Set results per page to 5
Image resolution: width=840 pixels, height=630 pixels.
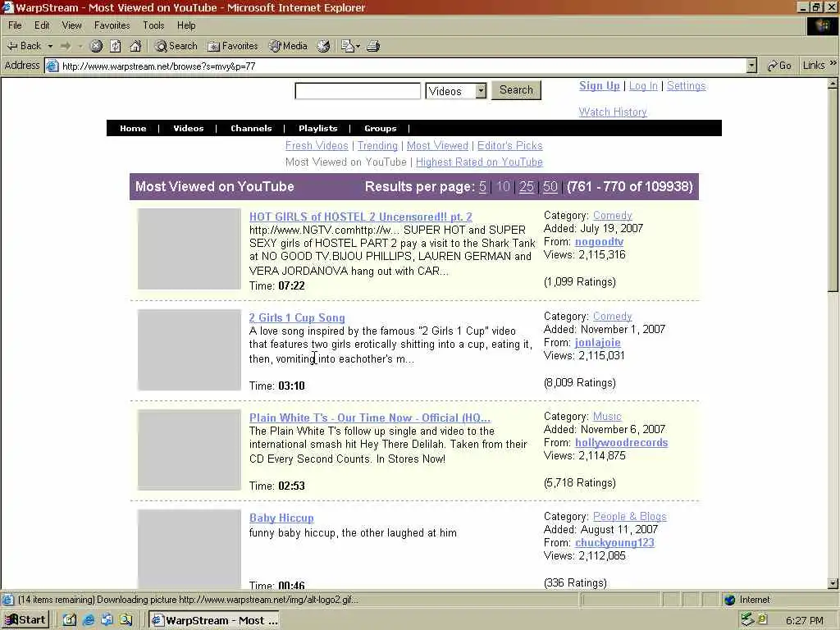(x=482, y=186)
